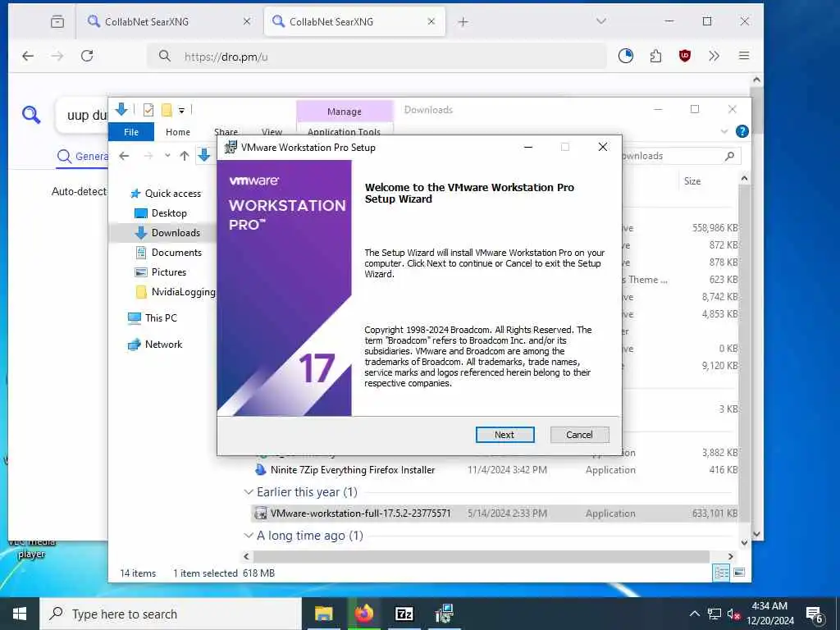Select VMware-workstation-full-17.5.2-23775571 file
The height and width of the screenshot is (630, 840).
361,514
